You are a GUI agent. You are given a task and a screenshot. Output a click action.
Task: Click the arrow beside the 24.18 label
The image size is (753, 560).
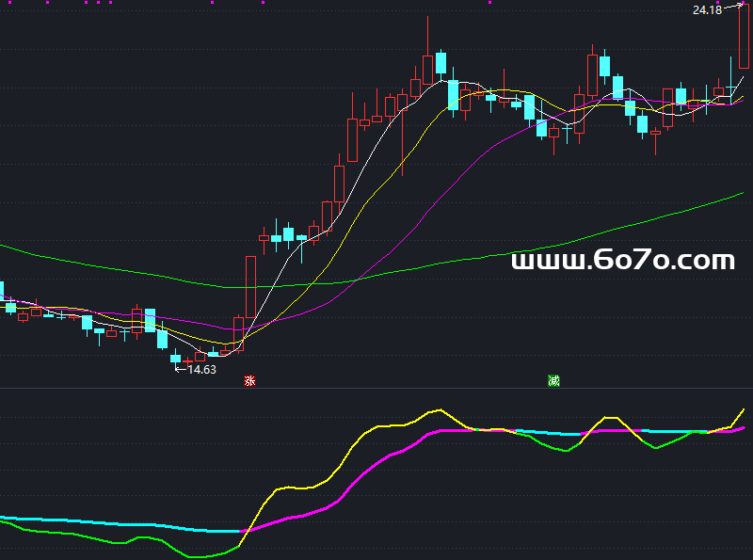click(x=731, y=7)
